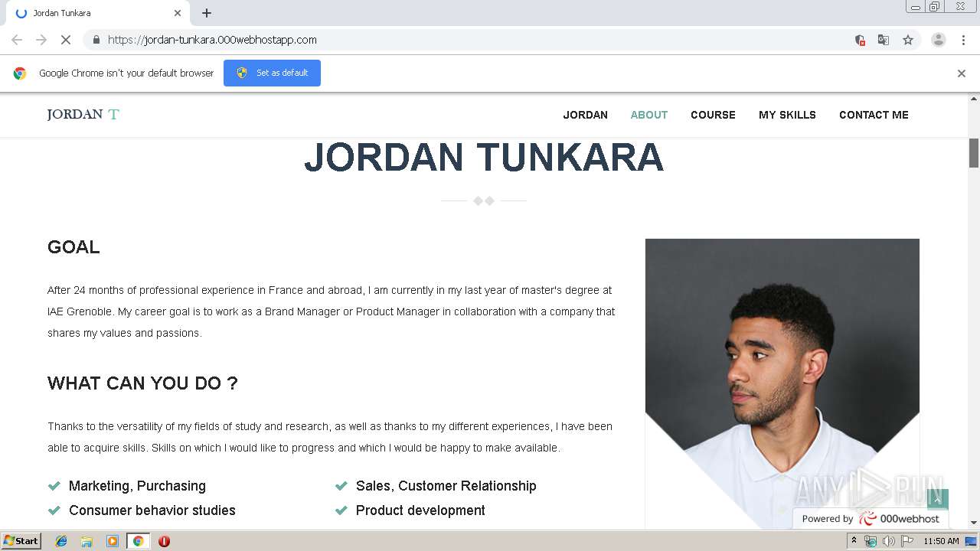Open a new tab with the plus icon
Viewport: 980px width, 551px height.
(207, 13)
